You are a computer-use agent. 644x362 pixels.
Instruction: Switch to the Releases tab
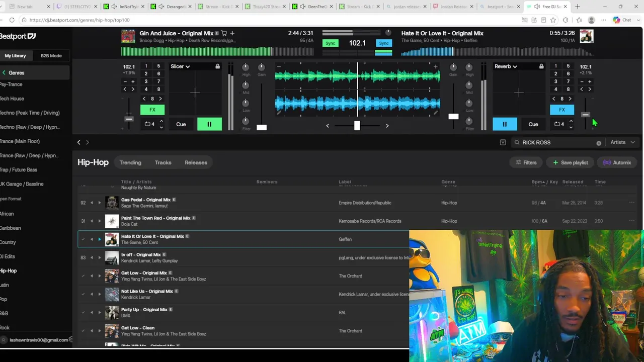[196, 162]
